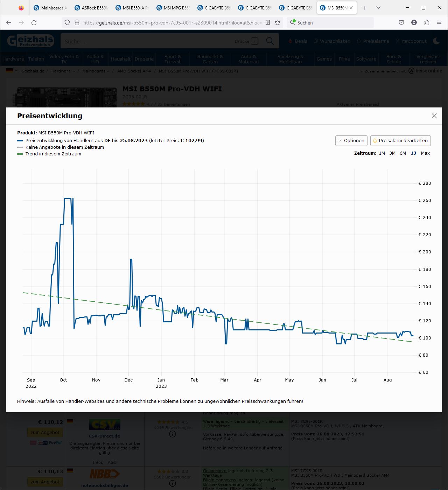Open mrcoconut user account
This screenshot has height=490, width=448.
(x=411, y=41)
